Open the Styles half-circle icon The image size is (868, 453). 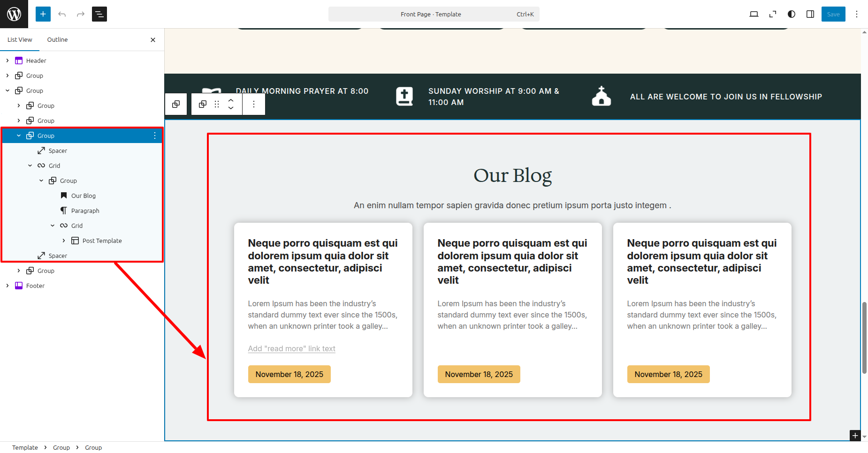tap(792, 14)
